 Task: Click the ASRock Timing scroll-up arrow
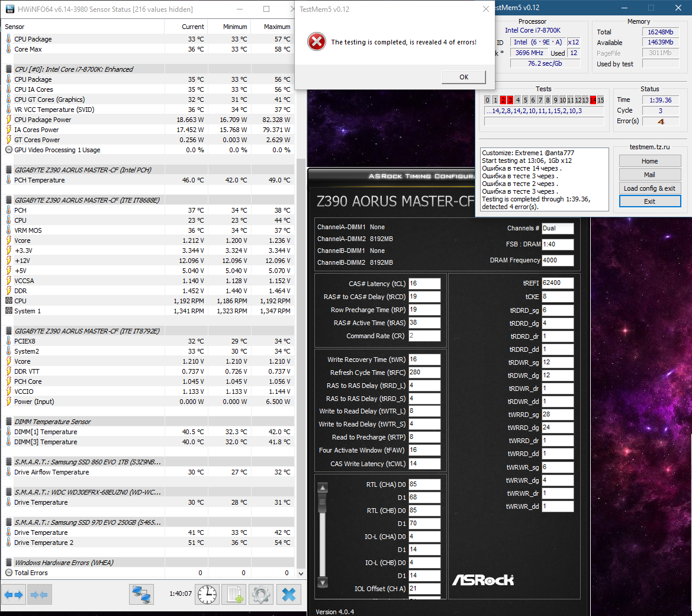(x=323, y=488)
